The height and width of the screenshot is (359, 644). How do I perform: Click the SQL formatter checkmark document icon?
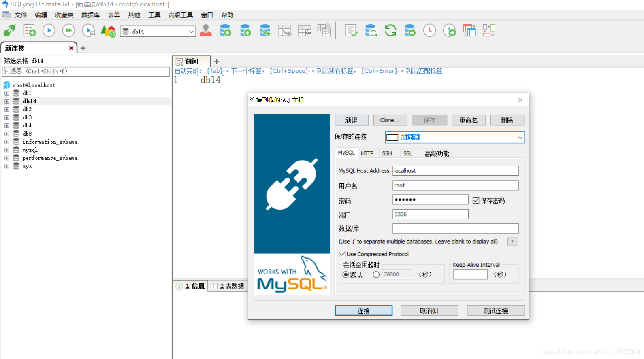tap(351, 31)
